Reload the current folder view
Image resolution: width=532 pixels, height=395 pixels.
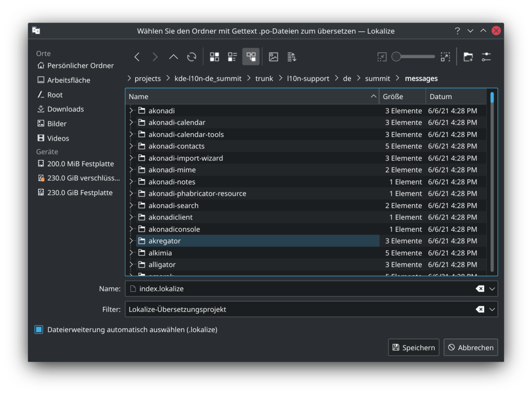[x=192, y=57]
